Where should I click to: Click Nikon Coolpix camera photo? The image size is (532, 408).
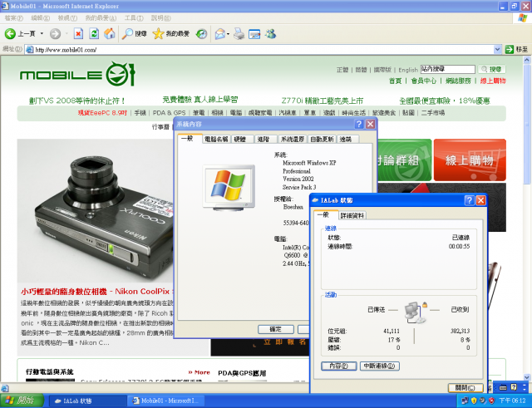[x=96, y=210]
